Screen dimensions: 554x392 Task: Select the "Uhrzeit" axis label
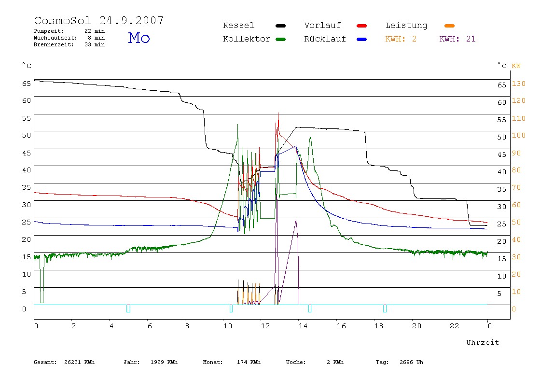coord(483,342)
